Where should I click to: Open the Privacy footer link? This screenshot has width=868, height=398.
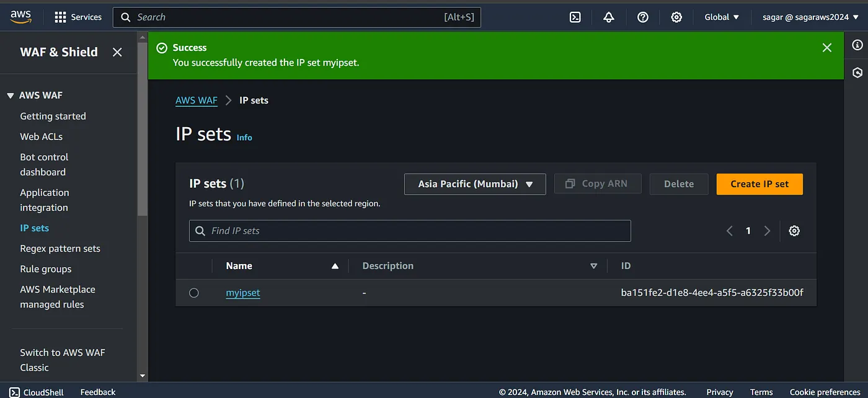[x=720, y=392]
